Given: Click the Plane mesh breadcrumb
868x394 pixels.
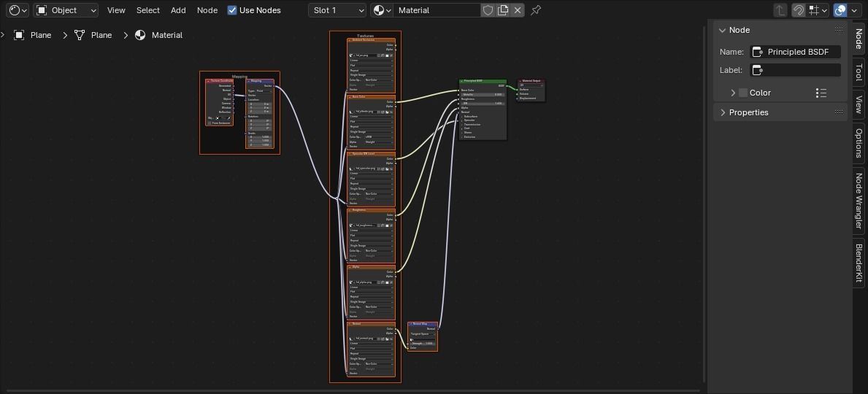Looking at the screenshot, I should tap(101, 35).
